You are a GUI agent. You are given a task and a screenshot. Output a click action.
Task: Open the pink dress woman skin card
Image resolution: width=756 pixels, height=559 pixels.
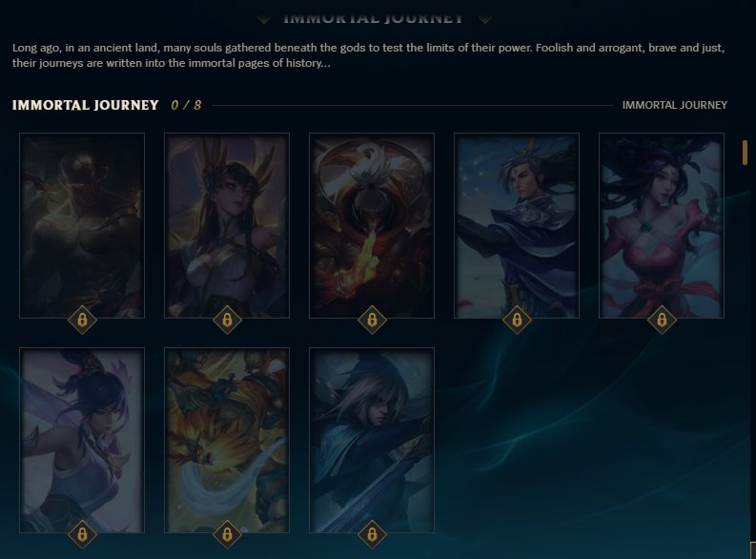coord(662,225)
